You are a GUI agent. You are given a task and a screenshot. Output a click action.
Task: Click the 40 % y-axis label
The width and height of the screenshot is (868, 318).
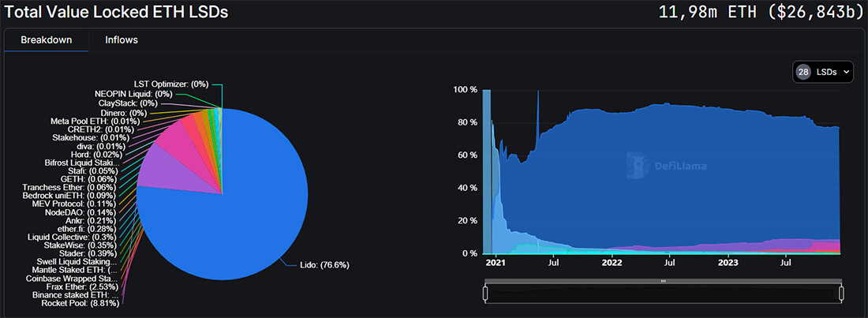coord(467,188)
